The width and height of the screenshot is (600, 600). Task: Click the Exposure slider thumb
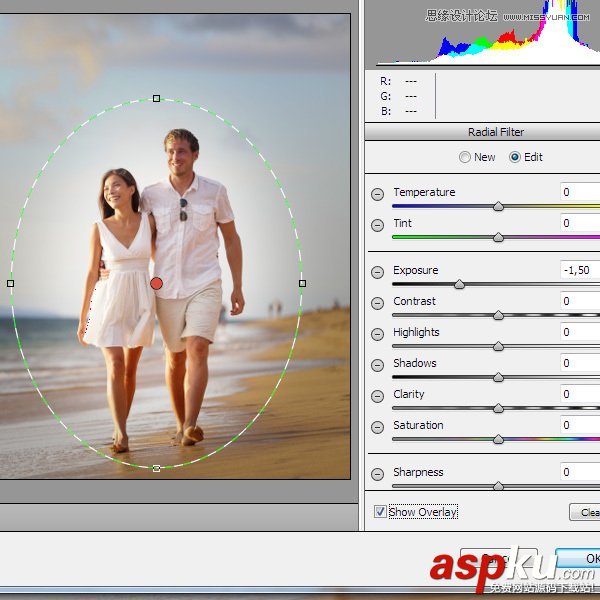coord(459,284)
